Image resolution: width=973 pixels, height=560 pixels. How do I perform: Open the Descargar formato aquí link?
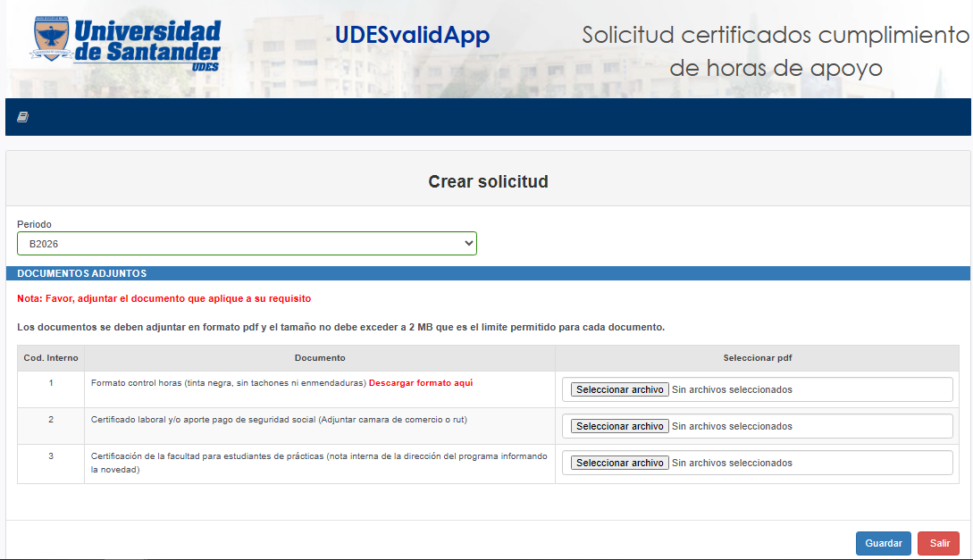coord(421,383)
